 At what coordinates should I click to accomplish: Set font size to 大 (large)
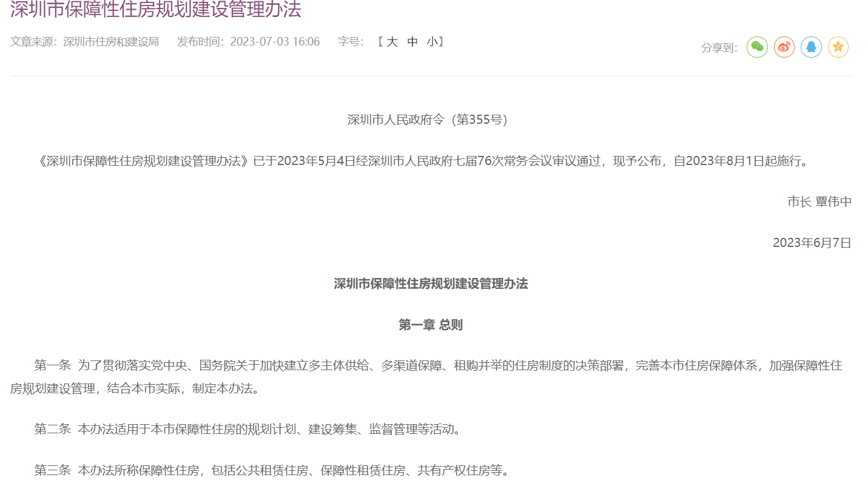pyautogui.click(x=392, y=42)
